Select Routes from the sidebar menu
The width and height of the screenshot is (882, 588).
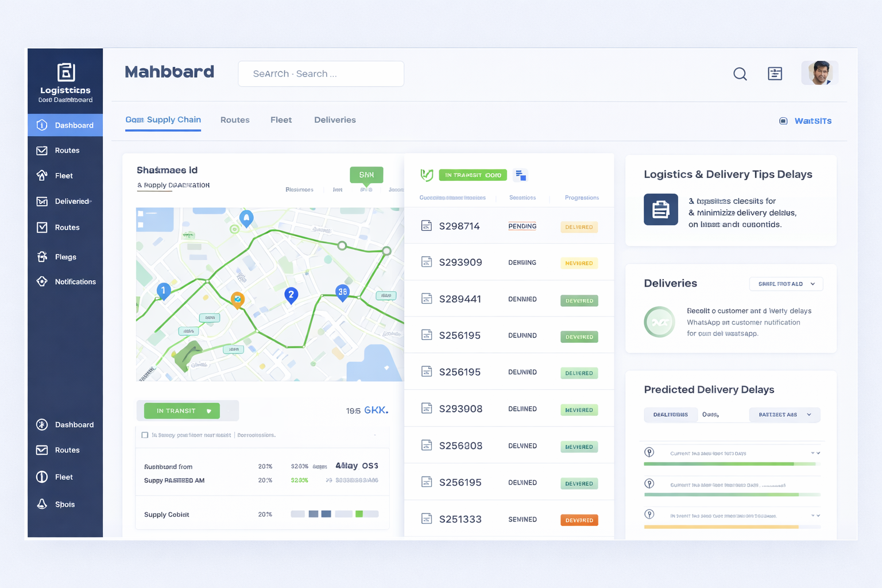click(65, 150)
